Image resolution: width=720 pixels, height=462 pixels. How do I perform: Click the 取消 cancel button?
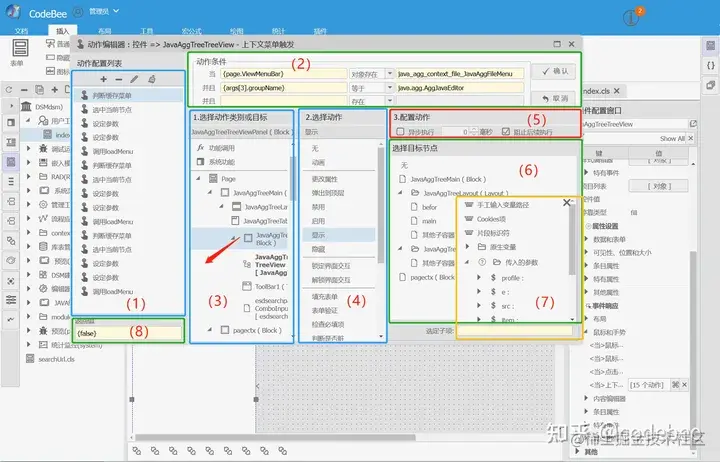554,98
